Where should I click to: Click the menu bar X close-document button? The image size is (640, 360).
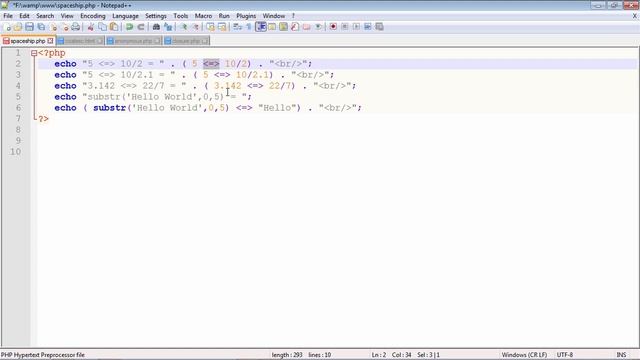coord(635,16)
